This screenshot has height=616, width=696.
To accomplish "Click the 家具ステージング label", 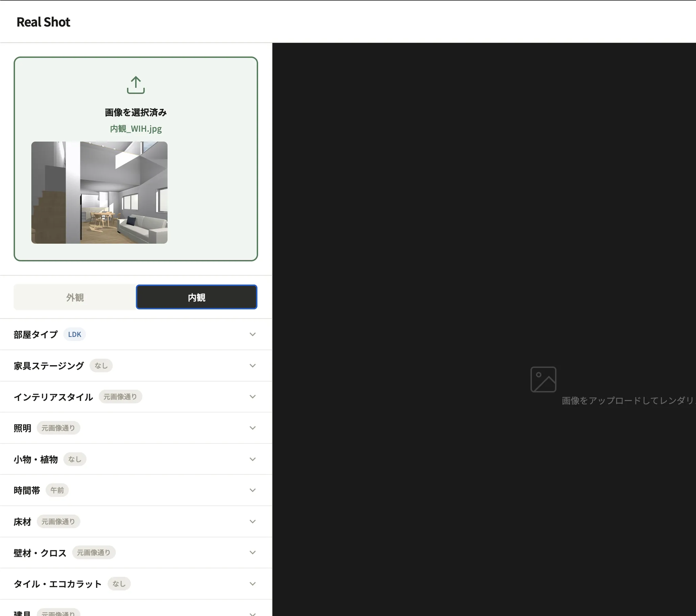I will 49,366.
